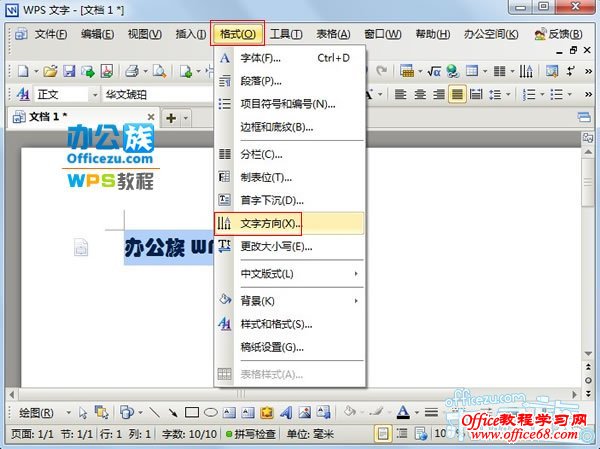Click the formula square root icon

pyautogui.click(x=434, y=71)
